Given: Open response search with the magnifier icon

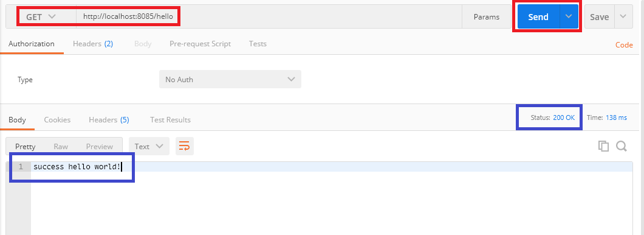Looking at the screenshot, I should 622,146.
